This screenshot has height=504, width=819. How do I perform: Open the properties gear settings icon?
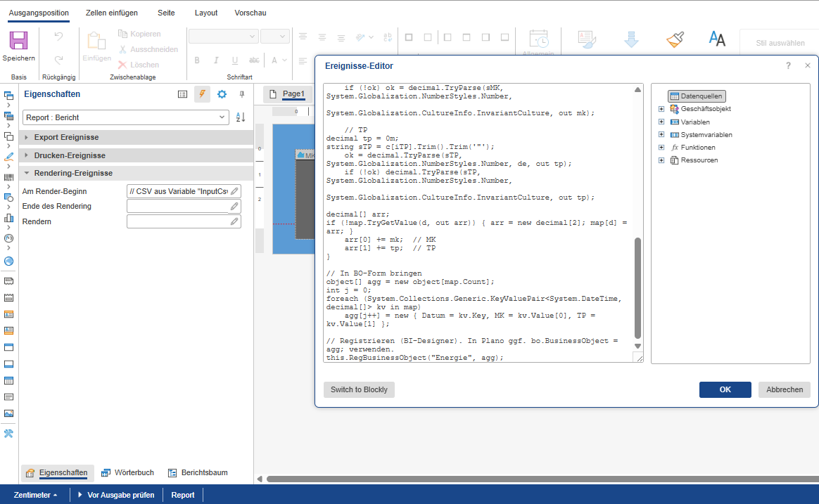[222, 94]
